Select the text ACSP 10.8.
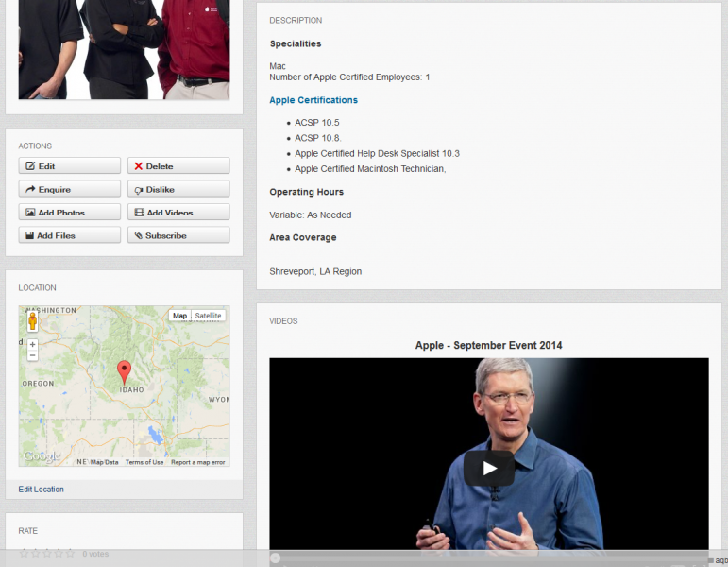Screen dimensions: 728x567 [318, 138]
